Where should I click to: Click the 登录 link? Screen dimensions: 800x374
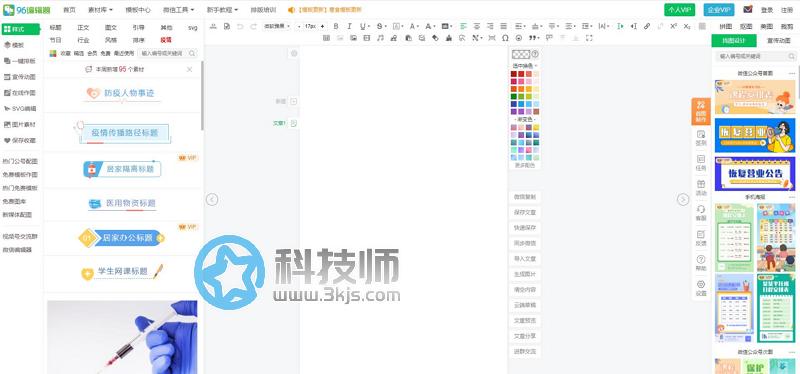click(767, 10)
